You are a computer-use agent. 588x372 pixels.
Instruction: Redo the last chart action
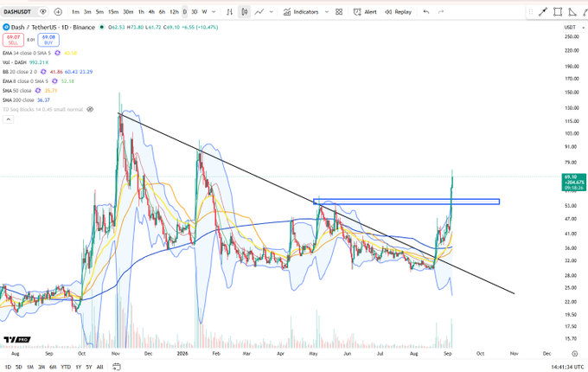point(441,12)
